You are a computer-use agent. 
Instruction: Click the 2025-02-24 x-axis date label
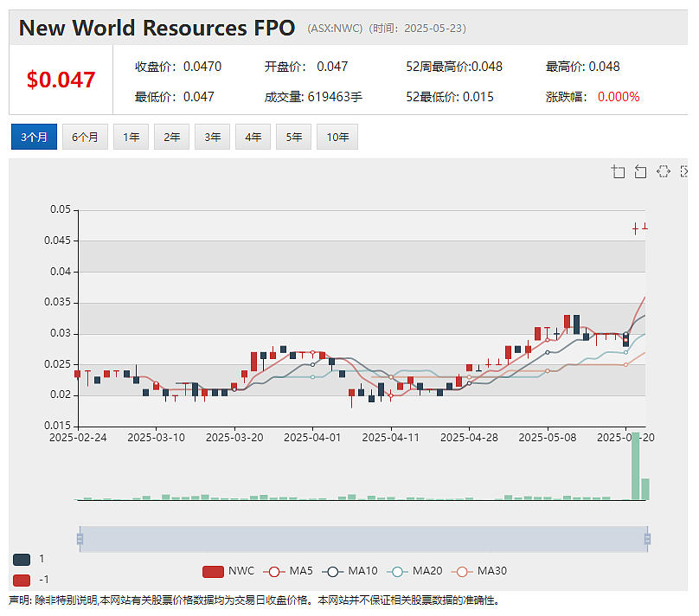[78, 437]
